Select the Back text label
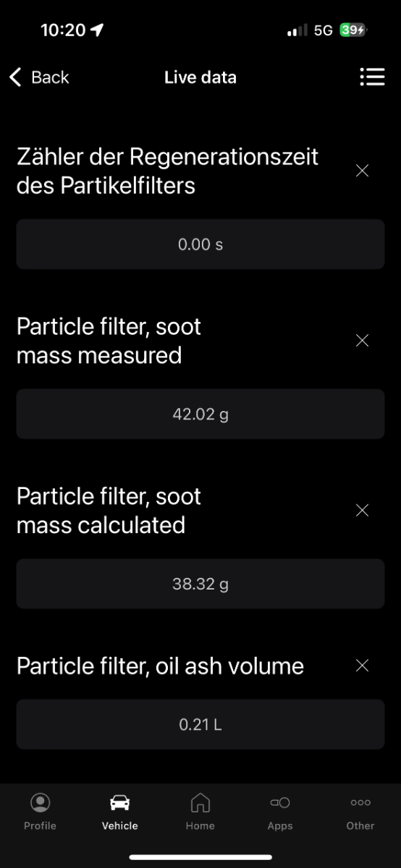The height and width of the screenshot is (868, 401). point(50,77)
